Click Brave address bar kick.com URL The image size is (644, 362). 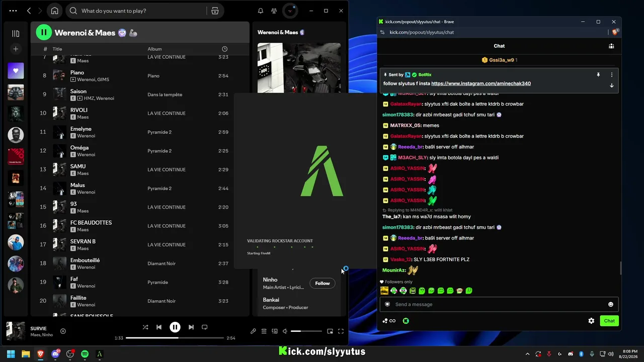[422, 32]
